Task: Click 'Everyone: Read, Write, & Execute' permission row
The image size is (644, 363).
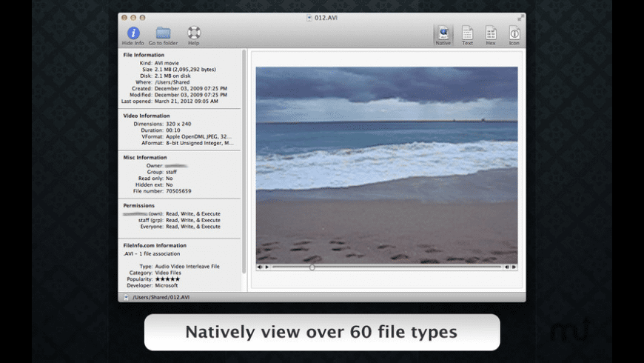Action: pos(181,227)
